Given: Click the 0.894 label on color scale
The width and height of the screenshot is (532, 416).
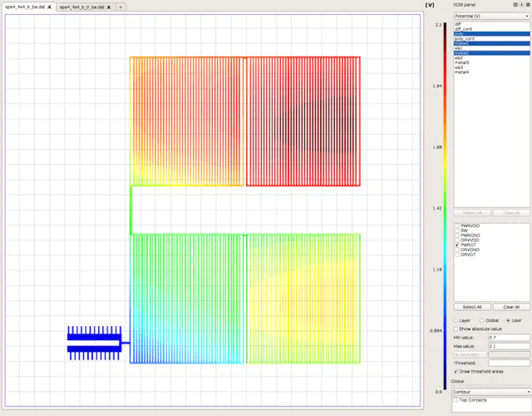Looking at the screenshot, I should coord(436,331).
